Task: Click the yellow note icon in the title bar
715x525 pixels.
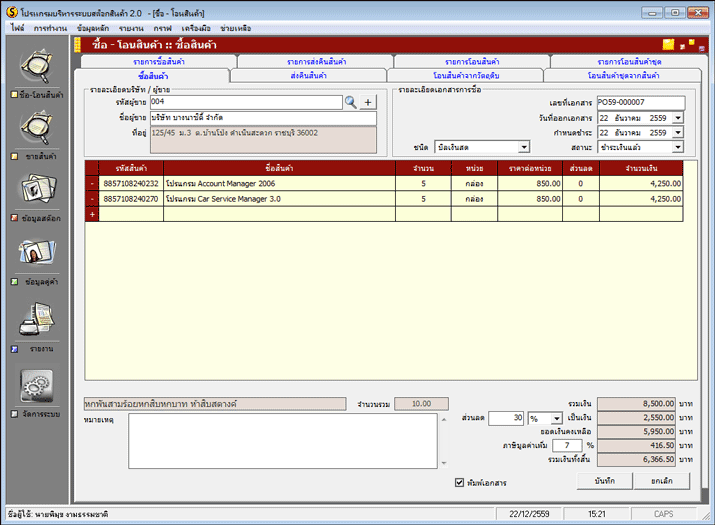Action: pyautogui.click(x=668, y=45)
